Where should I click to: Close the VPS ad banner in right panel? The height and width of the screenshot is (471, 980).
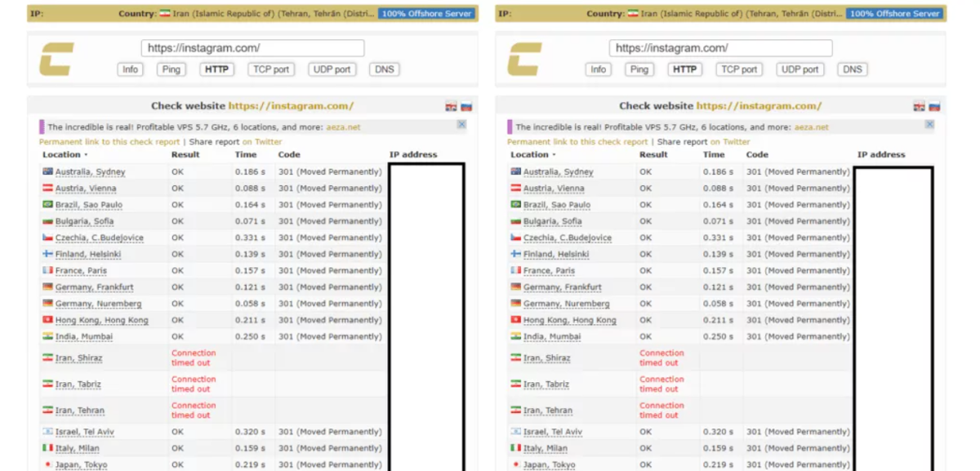(x=929, y=125)
